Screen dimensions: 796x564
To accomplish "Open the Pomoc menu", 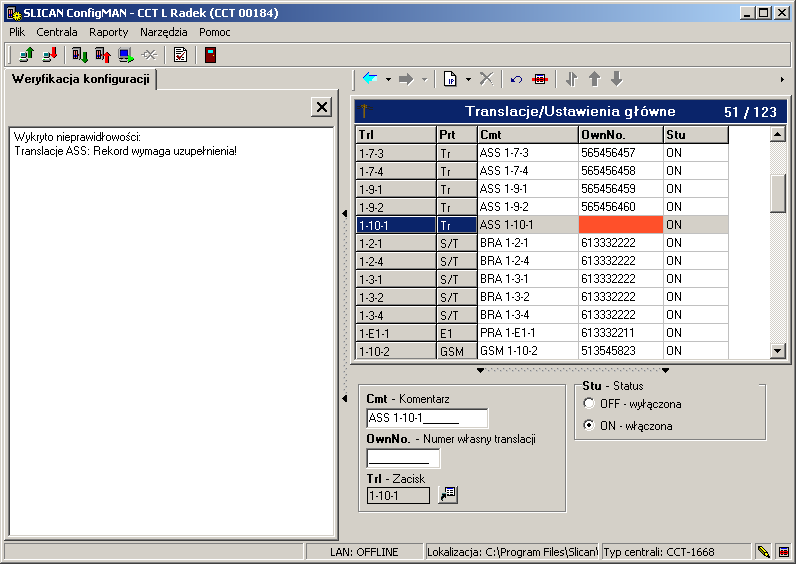I will (215, 32).
